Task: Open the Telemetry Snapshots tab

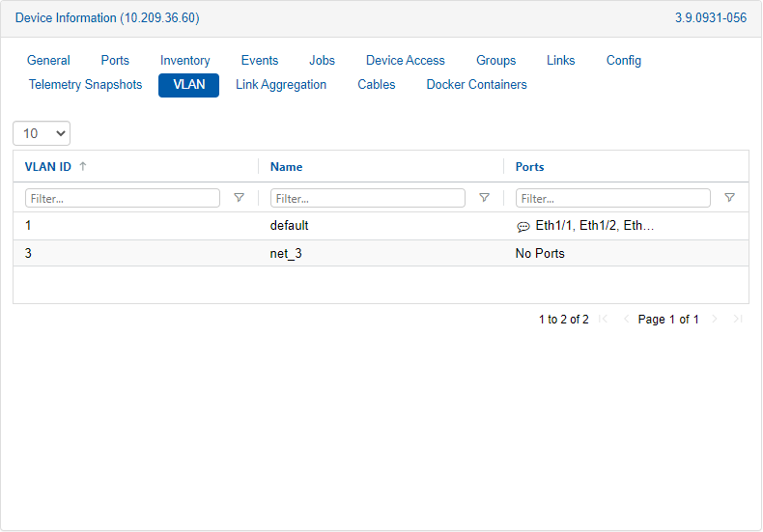Action: click(x=85, y=85)
